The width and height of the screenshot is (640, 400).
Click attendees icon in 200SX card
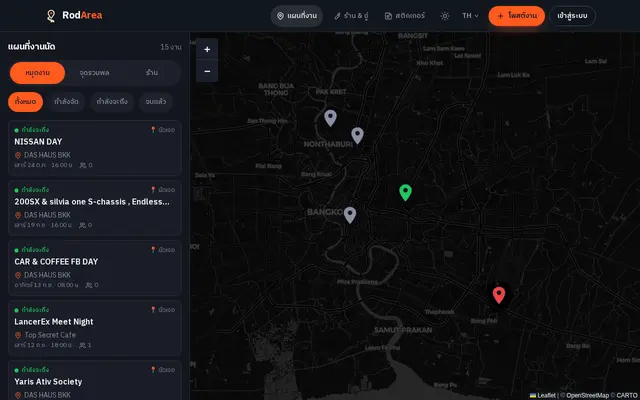click(x=82, y=225)
